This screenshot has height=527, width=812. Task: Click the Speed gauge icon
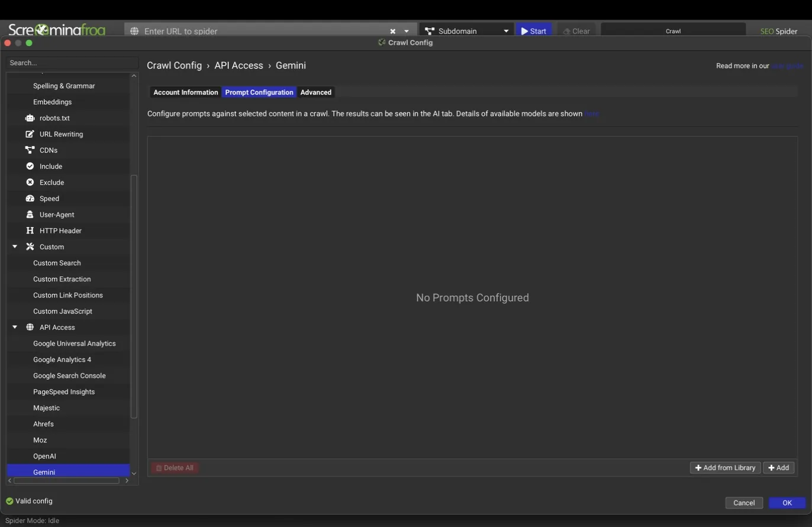click(30, 198)
